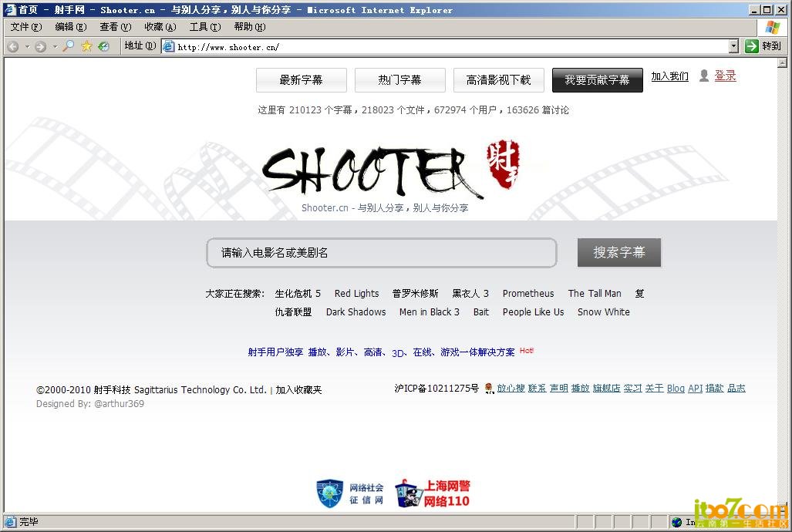The width and height of the screenshot is (792, 532).
Task: Open the 联系 footer link
Action: click(537, 388)
